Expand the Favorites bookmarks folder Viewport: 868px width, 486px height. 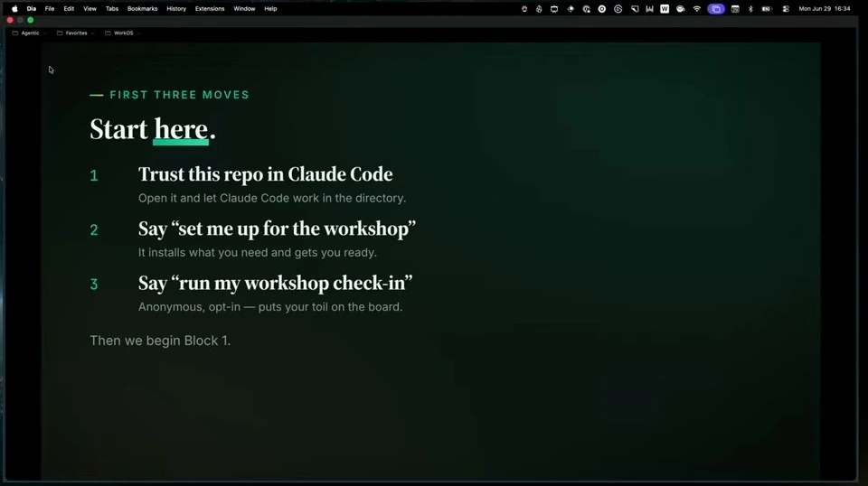(x=76, y=33)
